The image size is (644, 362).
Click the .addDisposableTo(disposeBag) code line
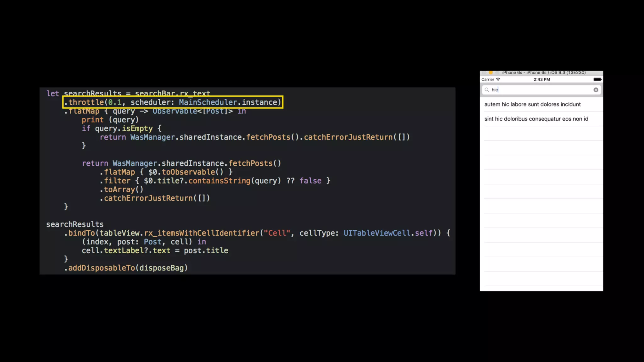126,268
